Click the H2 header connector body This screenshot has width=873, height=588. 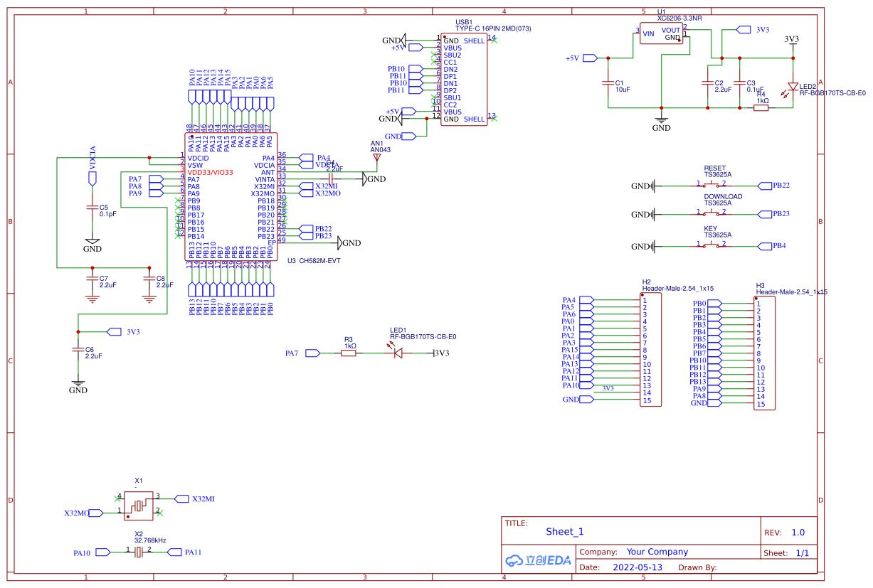click(x=650, y=350)
